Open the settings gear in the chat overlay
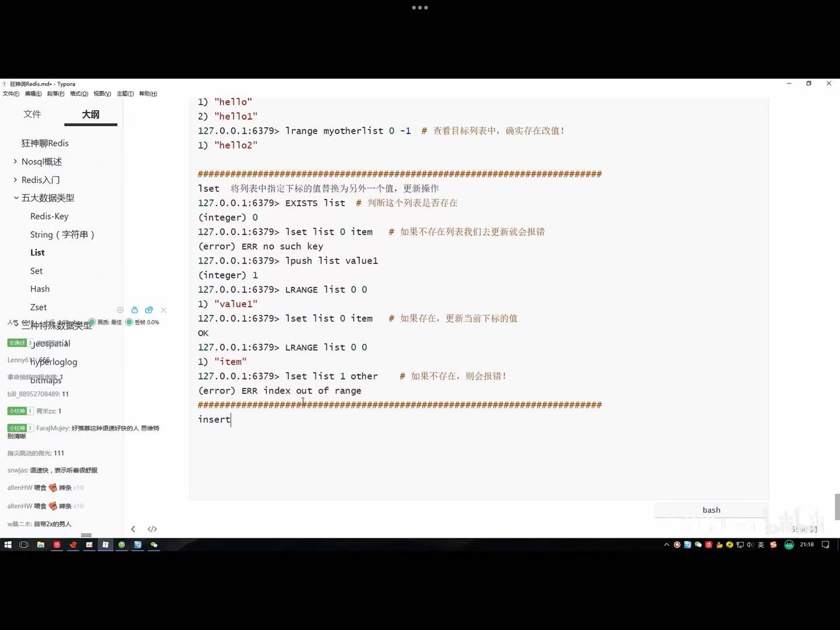The height and width of the screenshot is (630, 840). (x=120, y=310)
